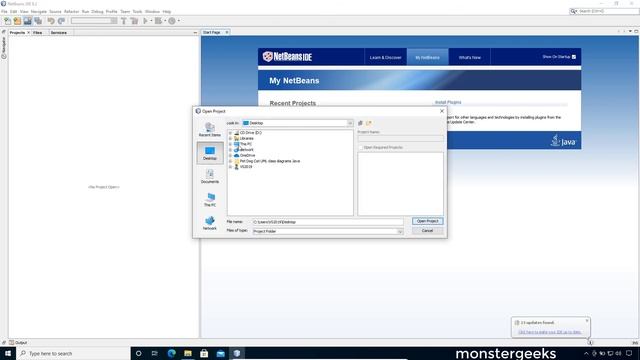Open File Explorer from taskbar
The width and height of the screenshot is (640, 360).
tap(188, 353)
